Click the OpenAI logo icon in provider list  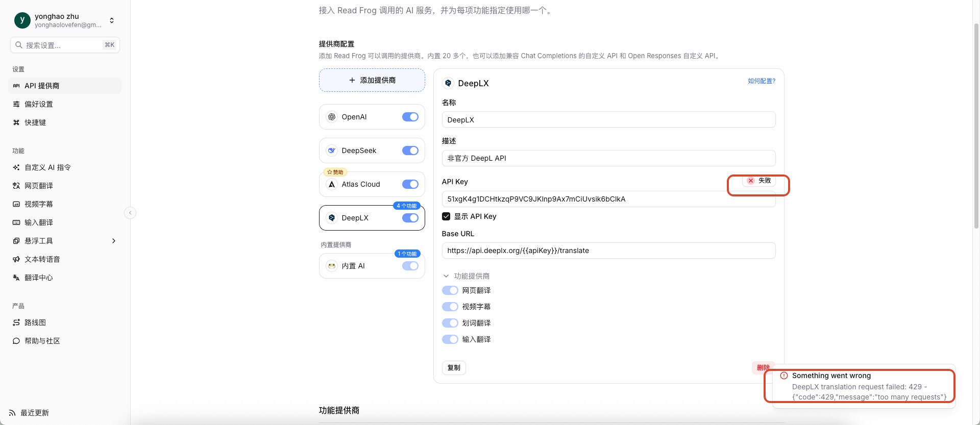coord(332,117)
